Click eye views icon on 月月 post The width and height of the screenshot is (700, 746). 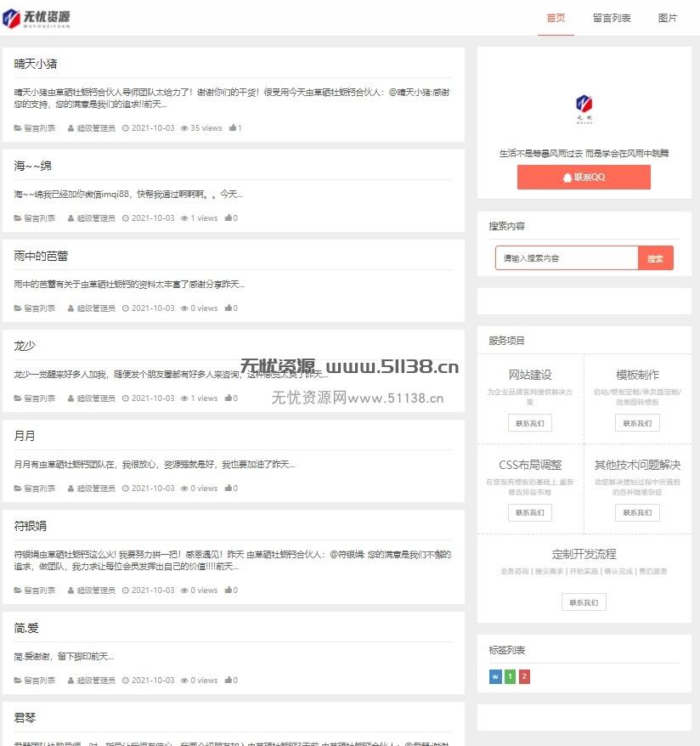(x=184, y=489)
